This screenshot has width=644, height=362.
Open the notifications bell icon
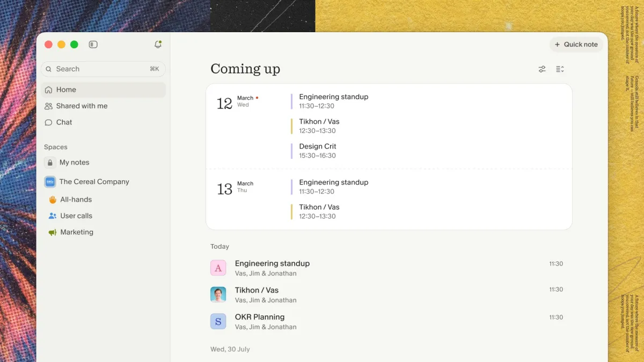point(158,45)
